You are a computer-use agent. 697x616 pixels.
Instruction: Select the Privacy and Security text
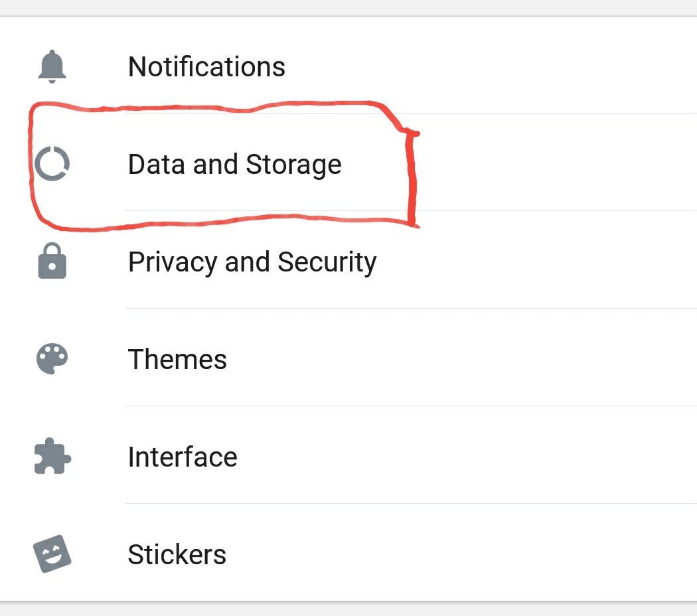point(252,262)
